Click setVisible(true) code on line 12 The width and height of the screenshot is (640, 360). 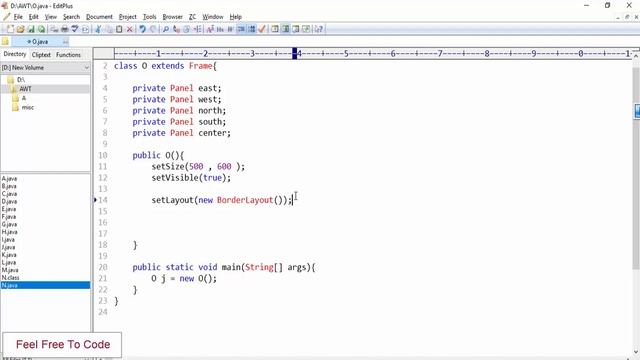click(x=191, y=178)
